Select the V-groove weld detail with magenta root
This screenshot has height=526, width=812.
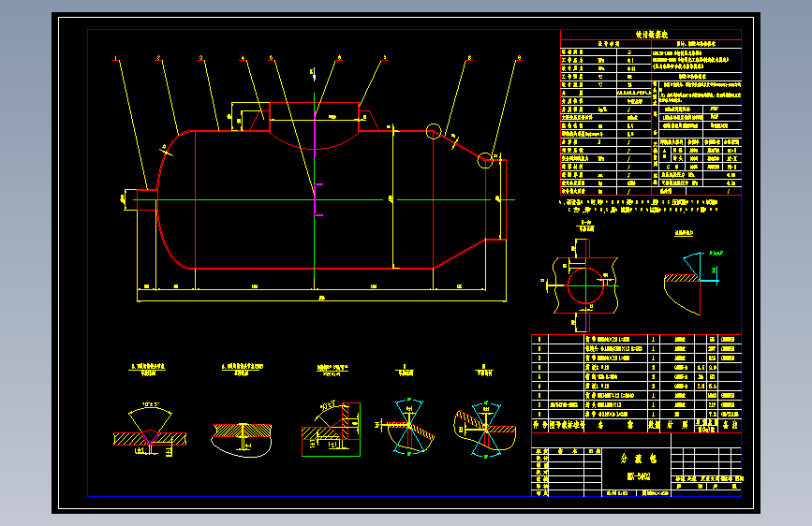pyautogui.click(x=150, y=430)
